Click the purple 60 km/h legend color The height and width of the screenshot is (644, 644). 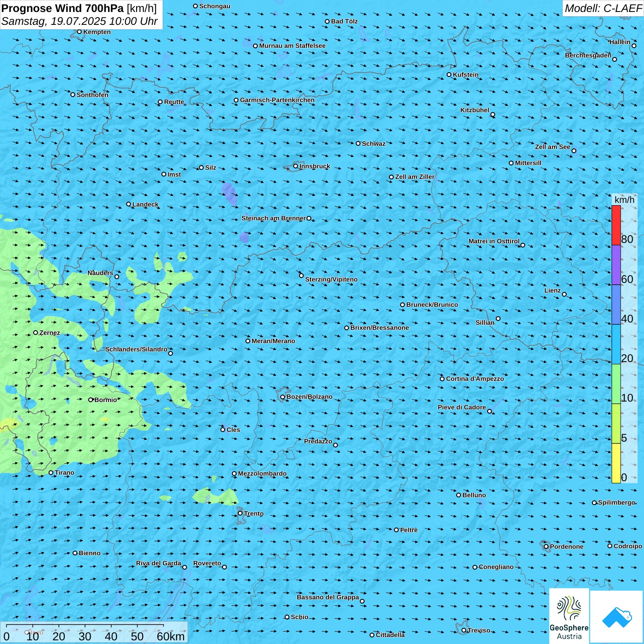pos(616,265)
